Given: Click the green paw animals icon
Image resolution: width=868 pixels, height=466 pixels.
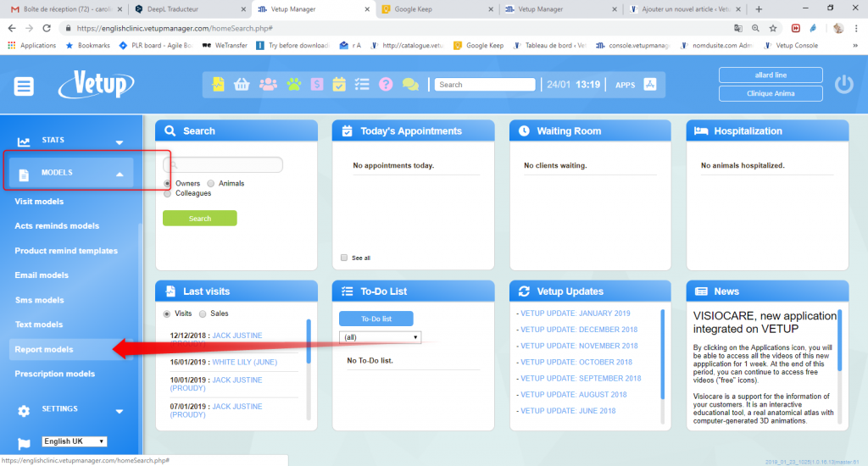Looking at the screenshot, I should pyautogui.click(x=294, y=84).
